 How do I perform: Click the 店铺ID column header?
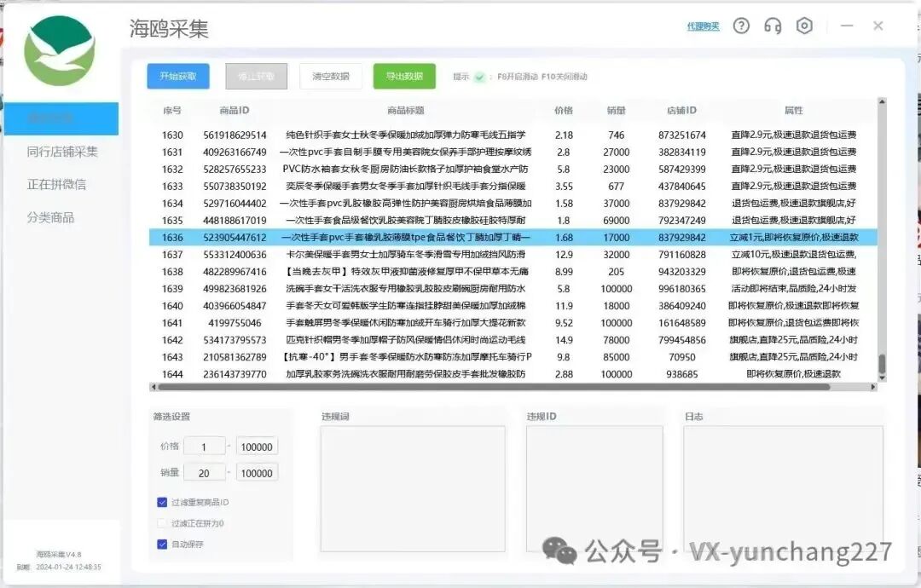[x=681, y=110]
